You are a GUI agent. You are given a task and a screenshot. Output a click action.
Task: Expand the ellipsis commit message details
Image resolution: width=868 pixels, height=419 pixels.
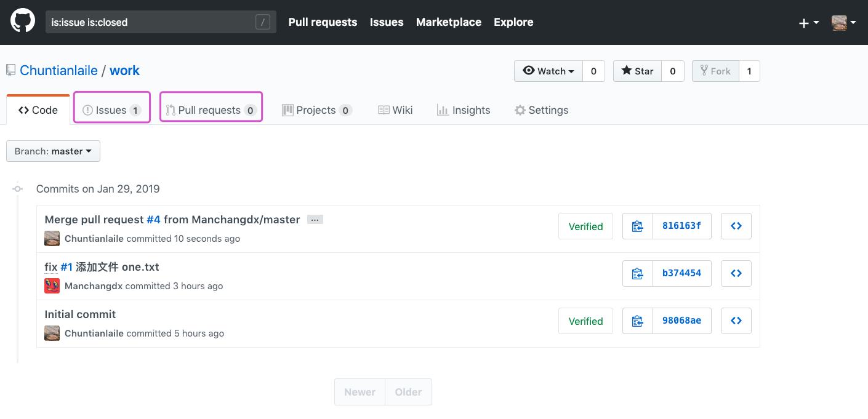(315, 220)
